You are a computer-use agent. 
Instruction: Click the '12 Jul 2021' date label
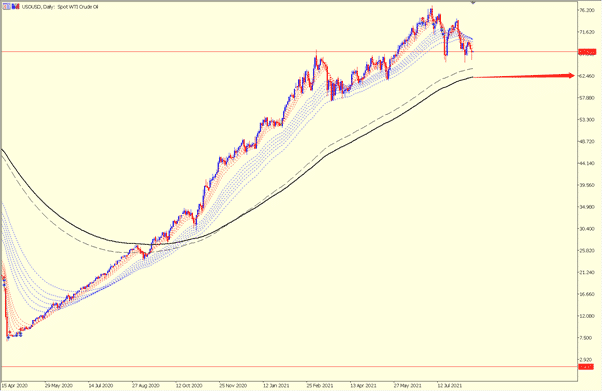(450, 385)
